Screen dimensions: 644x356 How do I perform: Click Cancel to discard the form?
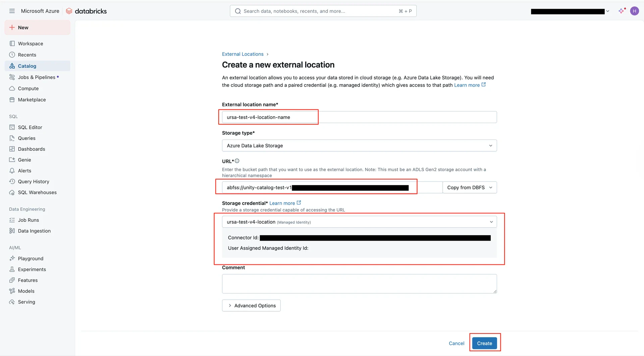click(457, 343)
